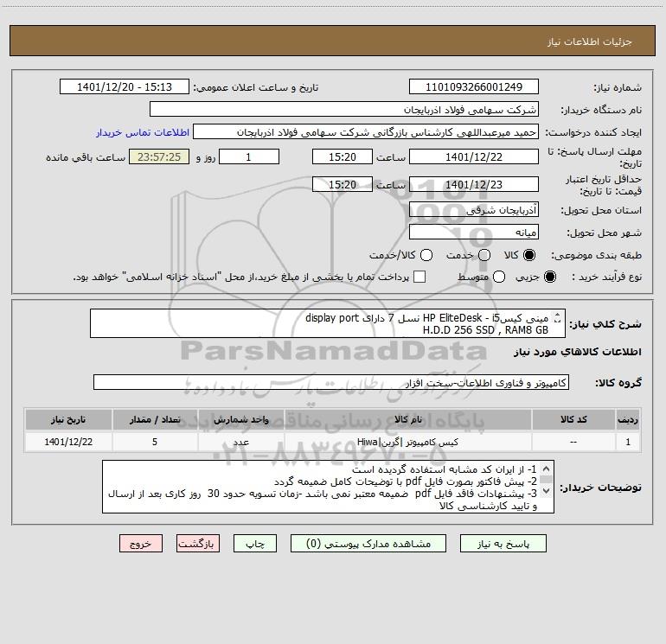Select the کالا/خدمت radio button
The width and height of the screenshot is (666, 644).
(x=426, y=255)
